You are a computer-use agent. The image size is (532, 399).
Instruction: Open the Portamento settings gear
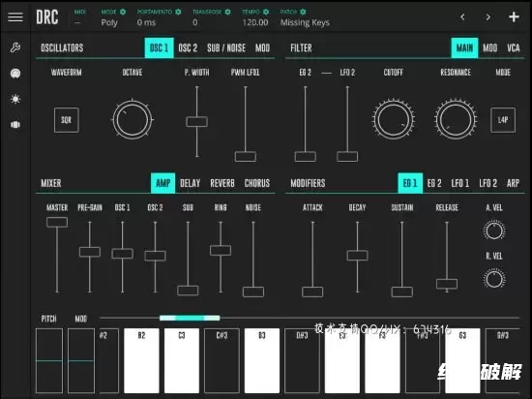(178, 12)
